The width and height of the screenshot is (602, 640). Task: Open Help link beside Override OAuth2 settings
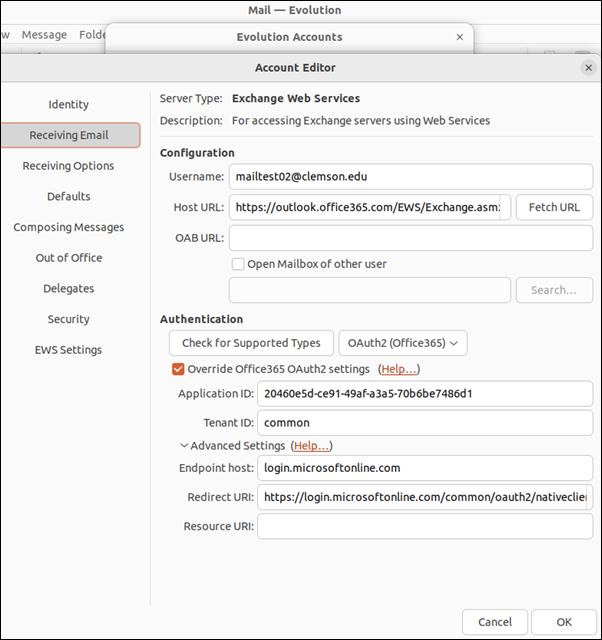[398, 369]
